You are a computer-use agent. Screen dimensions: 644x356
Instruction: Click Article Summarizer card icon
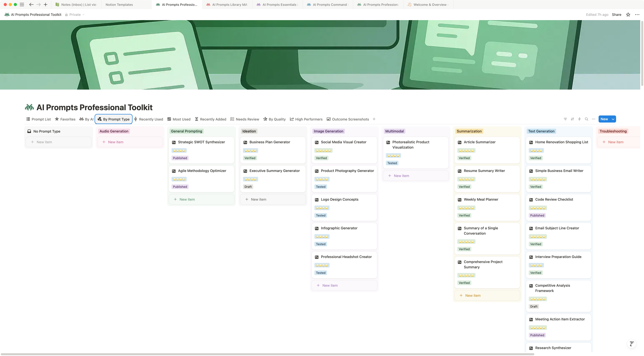[x=459, y=142]
